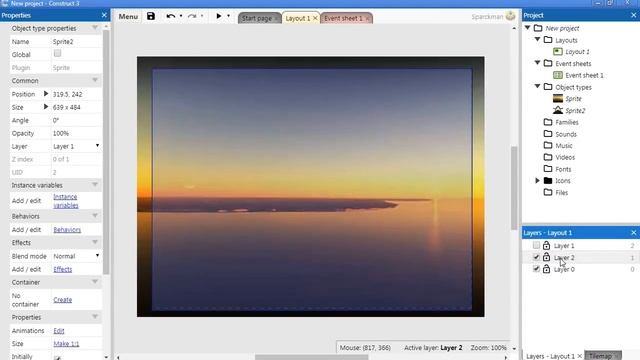The width and height of the screenshot is (640, 360).
Task: Close the Event sheet 1 tab
Action: point(367,18)
